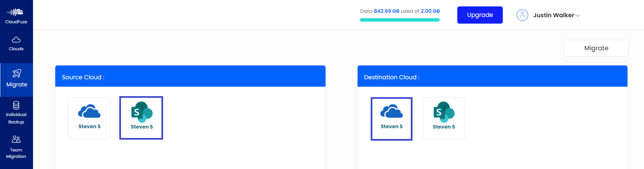
Task: Select the SharePoint Steven S source cloud
Action: [x=141, y=118]
